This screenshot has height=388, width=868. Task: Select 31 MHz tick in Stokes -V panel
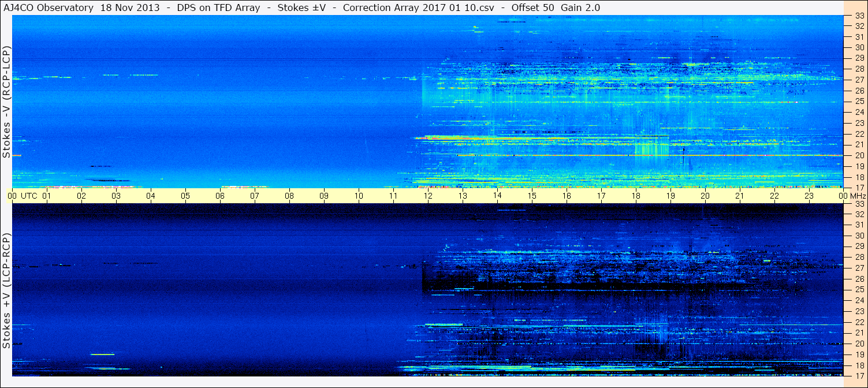click(859, 37)
